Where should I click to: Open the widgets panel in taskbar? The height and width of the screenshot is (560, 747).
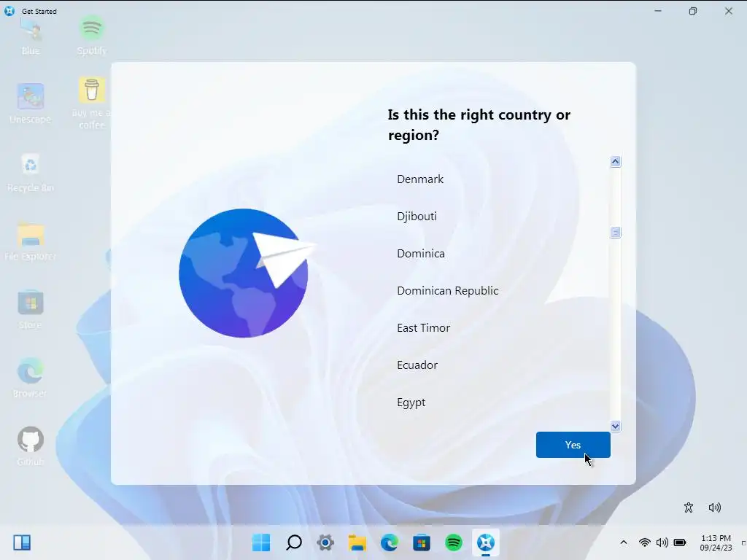[22, 542]
